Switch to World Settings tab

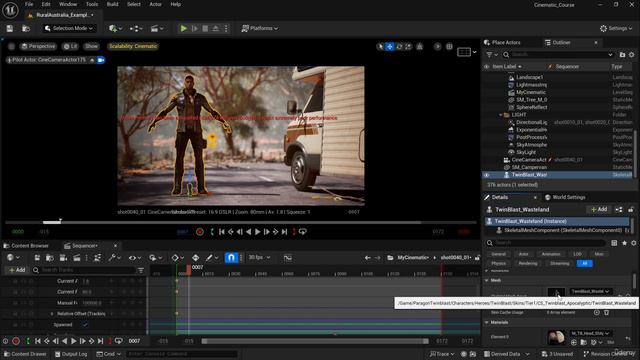click(x=565, y=197)
